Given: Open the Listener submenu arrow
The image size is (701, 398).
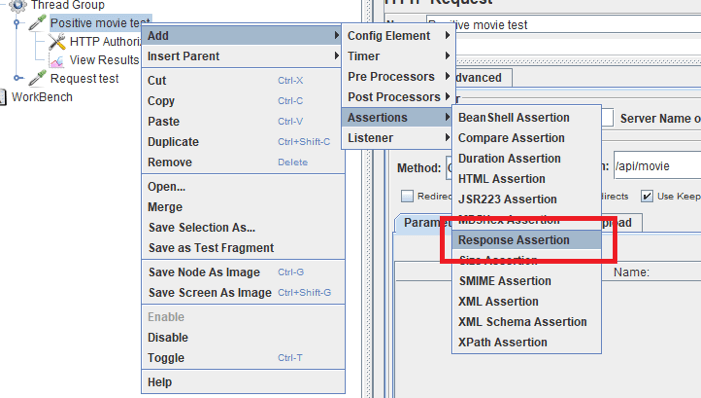Looking at the screenshot, I should point(447,138).
